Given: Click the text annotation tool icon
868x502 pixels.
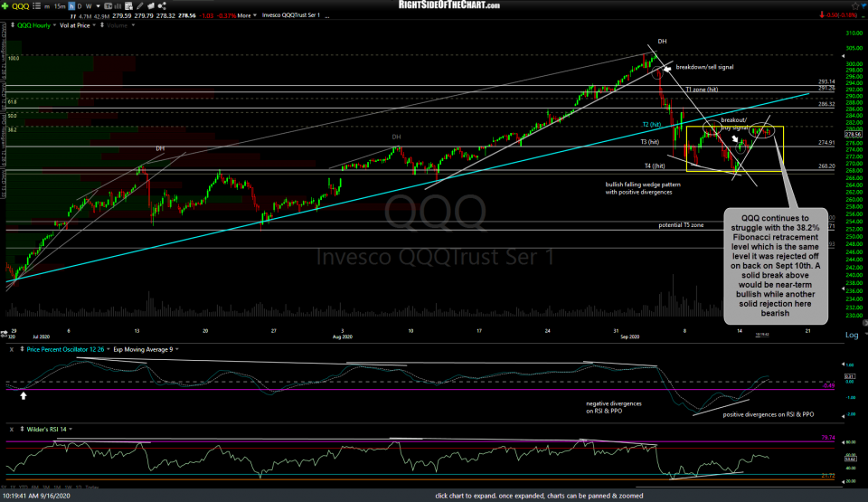Looking at the screenshot, I should click(108, 6).
